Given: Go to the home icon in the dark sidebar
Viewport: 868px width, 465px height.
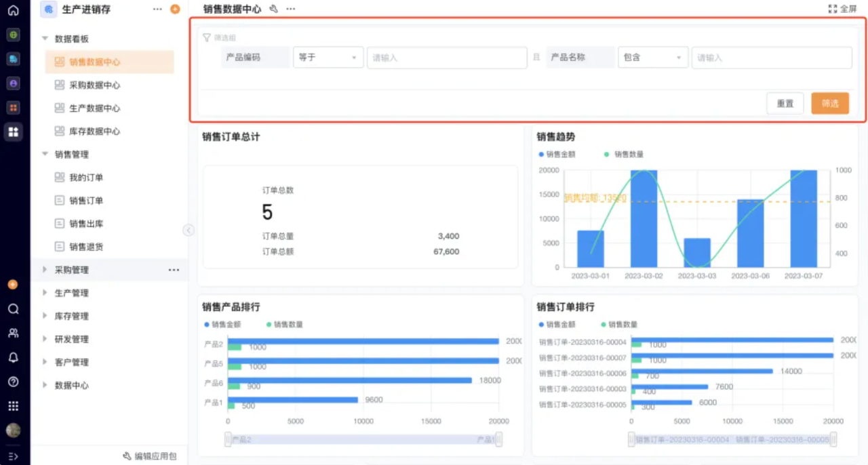Looking at the screenshot, I should [x=13, y=11].
